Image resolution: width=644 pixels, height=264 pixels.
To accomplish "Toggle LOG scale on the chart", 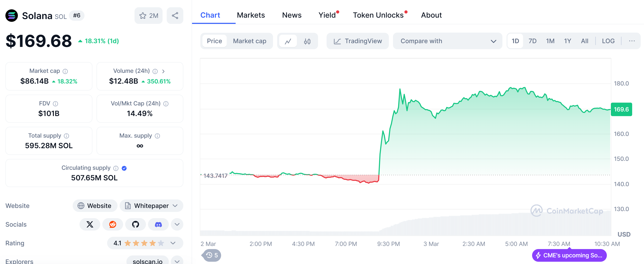I will [x=608, y=41].
